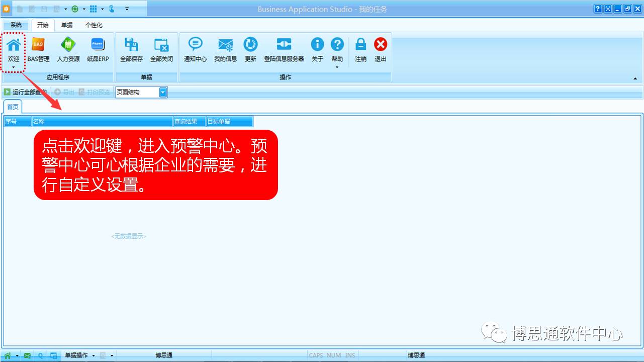Run all queries with 运行全部查询
This screenshot has height=362, width=644.
point(26,93)
